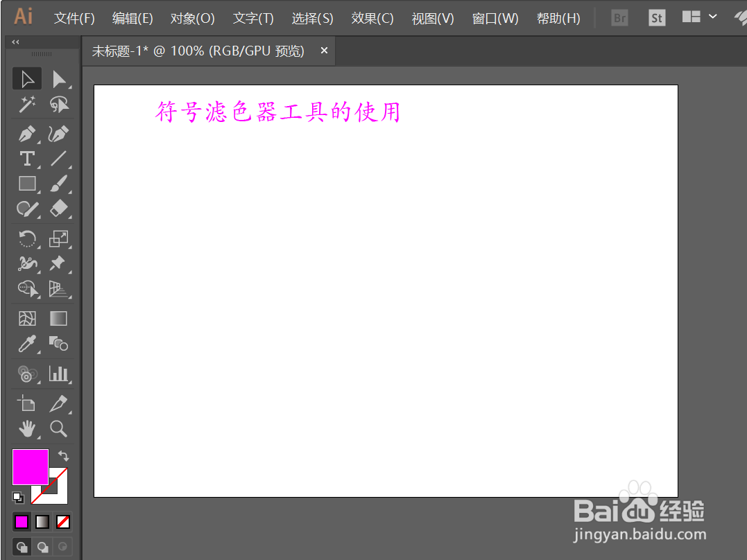Select the Paintbrush tool

pyautogui.click(x=59, y=184)
